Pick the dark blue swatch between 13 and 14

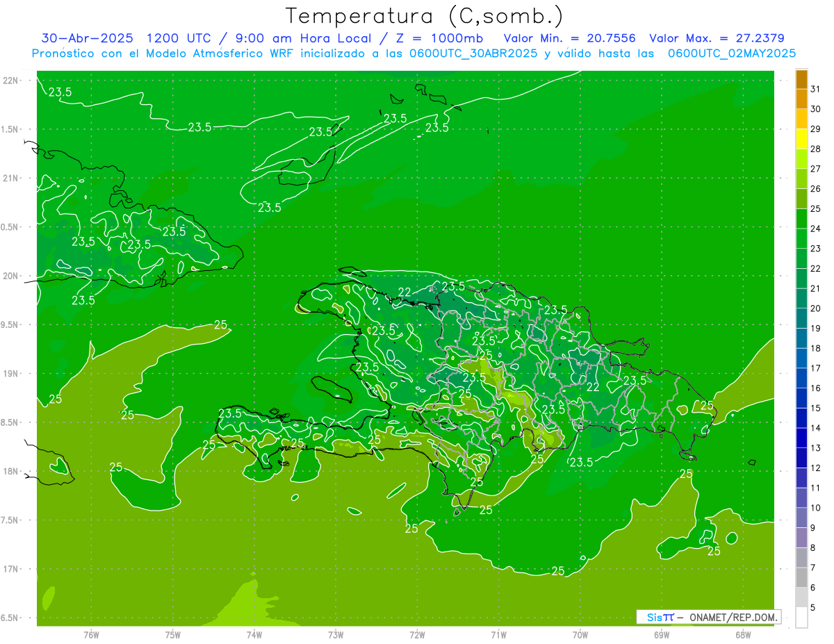click(x=801, y=438)
